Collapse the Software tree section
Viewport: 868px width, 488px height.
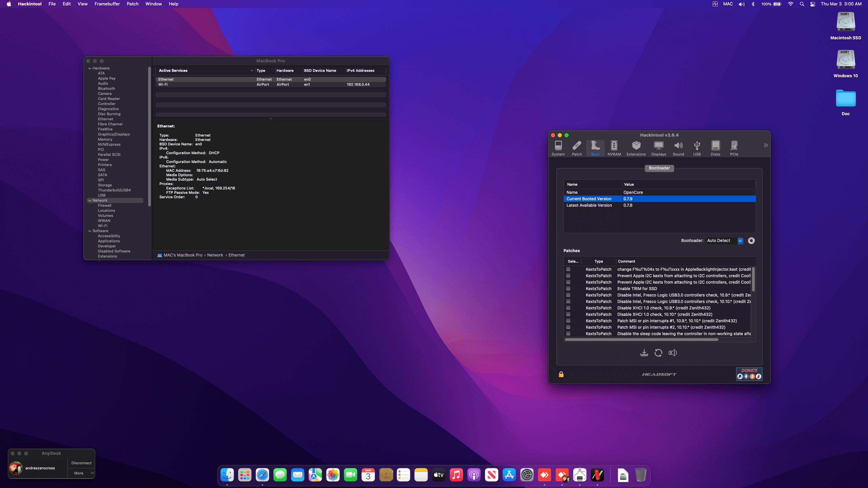(90, 231)
